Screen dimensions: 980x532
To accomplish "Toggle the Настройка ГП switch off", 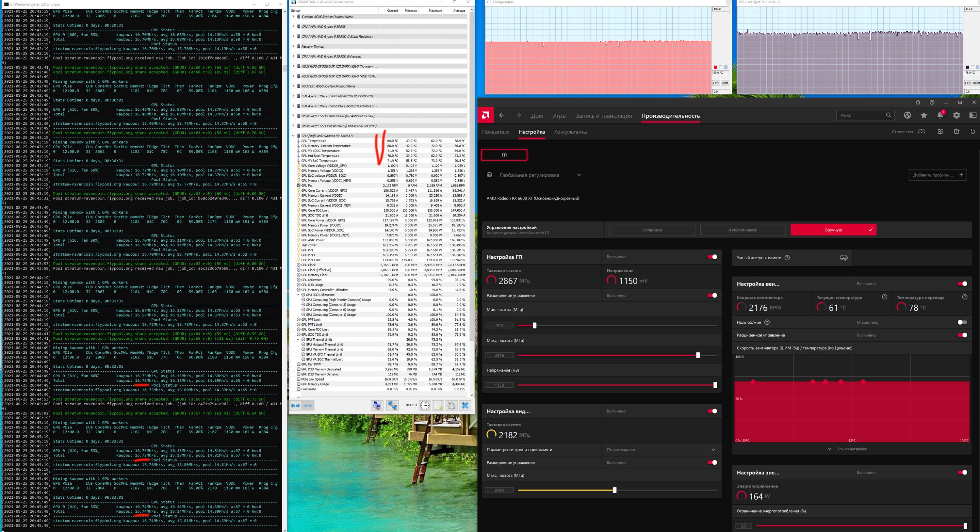I will (x=712, y=257).
